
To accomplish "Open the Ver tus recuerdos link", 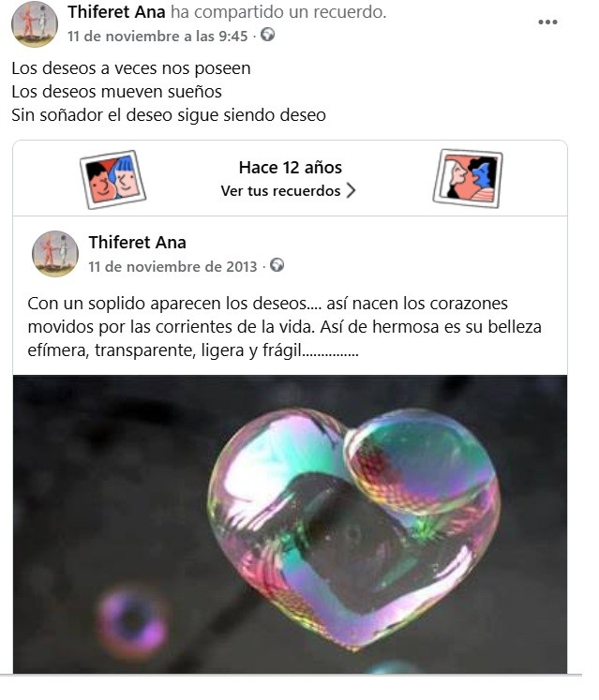I will (x=288, y=190).
